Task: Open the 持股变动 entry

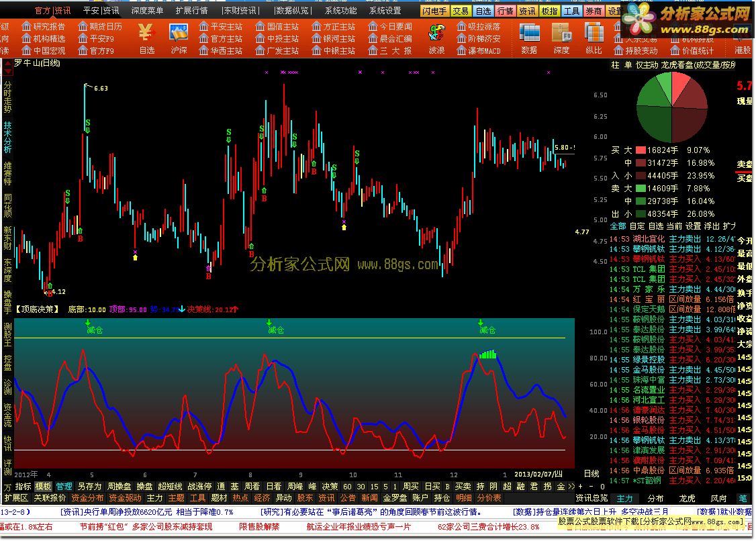Action: click(x=636, y=50)
